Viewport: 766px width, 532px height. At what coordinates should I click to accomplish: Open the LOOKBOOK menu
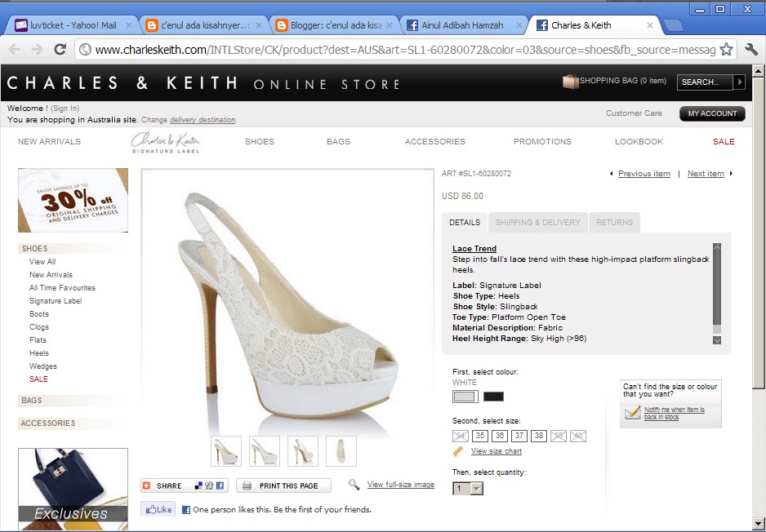[x=639, y=141]
